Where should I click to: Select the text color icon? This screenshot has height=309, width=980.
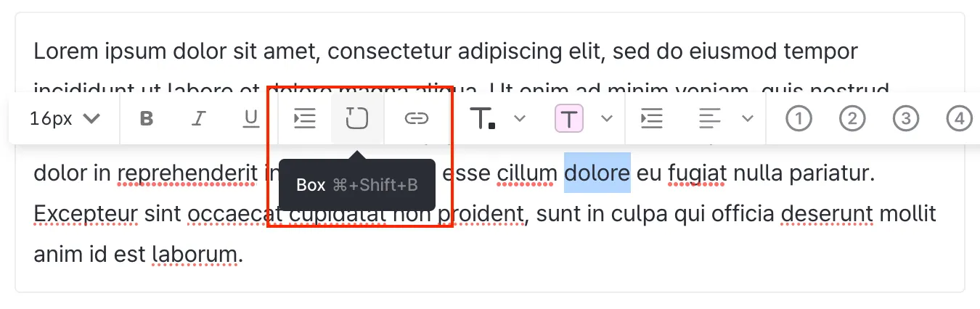click(483, 118)
